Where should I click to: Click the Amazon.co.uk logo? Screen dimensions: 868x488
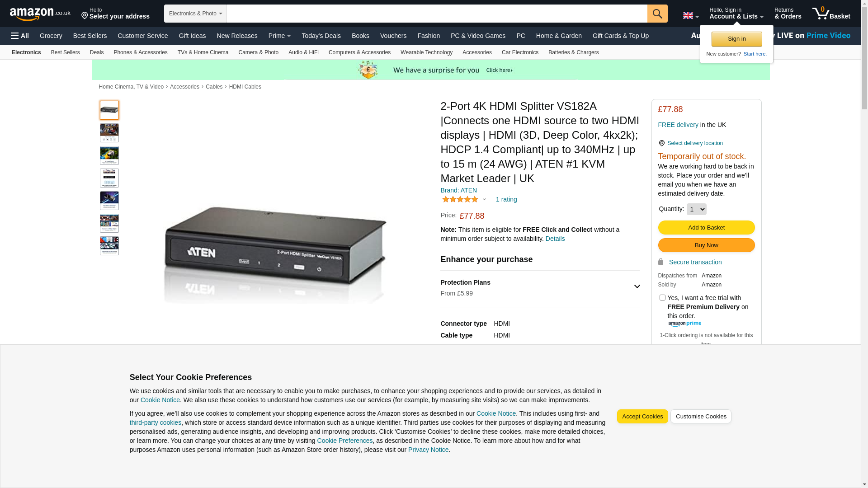pos(40,14)
